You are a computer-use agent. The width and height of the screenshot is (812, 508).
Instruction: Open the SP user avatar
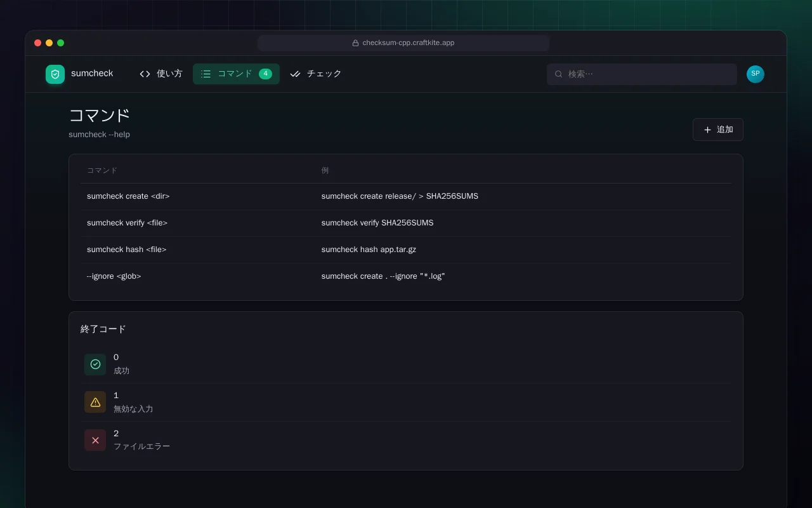[x=756, y=74]
